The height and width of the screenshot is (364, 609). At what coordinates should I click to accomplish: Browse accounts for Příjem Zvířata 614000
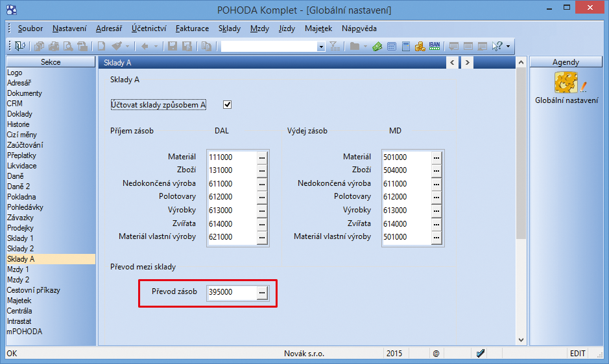pyautogui.click(x=262, y=224)
